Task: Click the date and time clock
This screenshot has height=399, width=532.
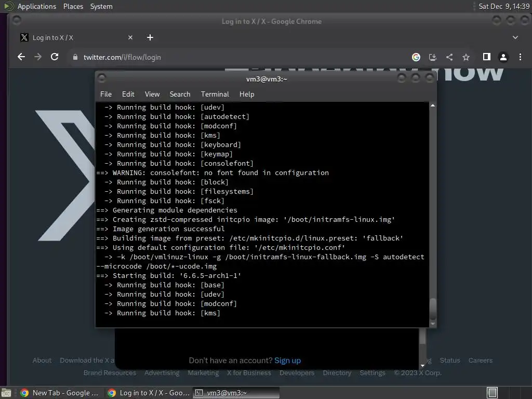Action: click(x=504, y=6)
